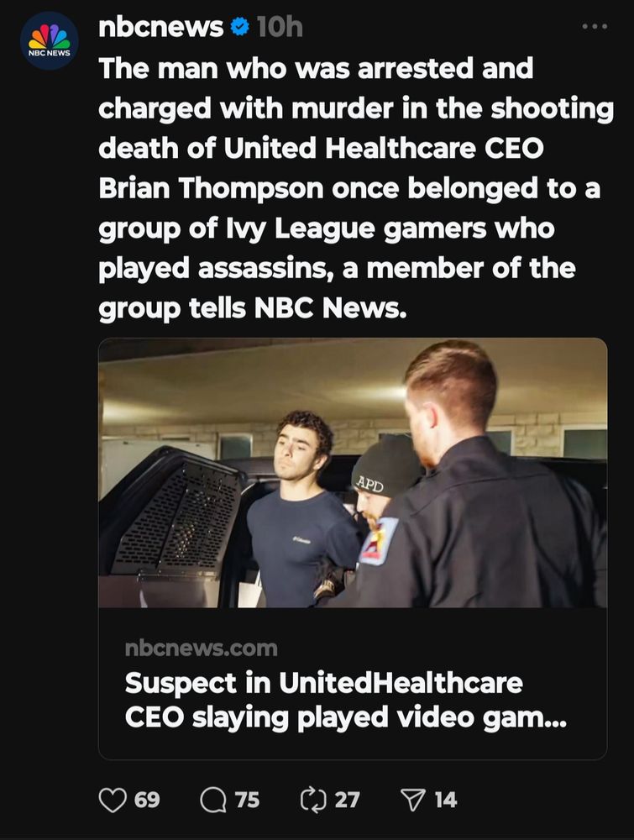634x840 pixels.
Task: View the 75 replies count
Action: 248,800
